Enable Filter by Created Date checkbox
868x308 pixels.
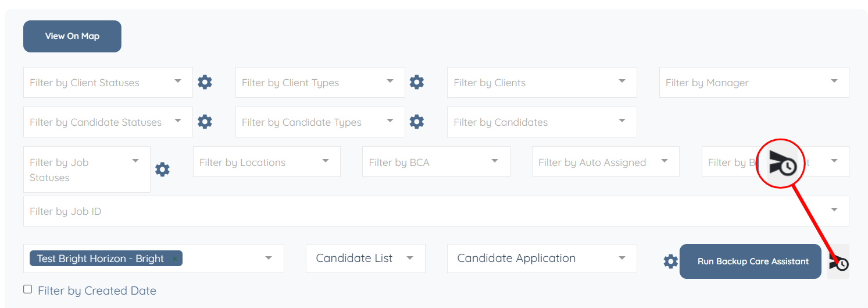point(28,289)
